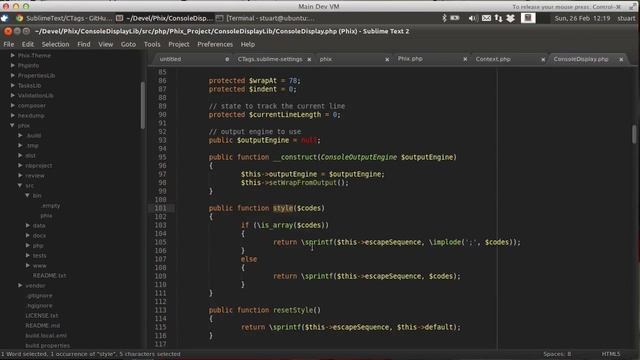Open the Tools menu

pyautogui.click(x=152, y=44)
